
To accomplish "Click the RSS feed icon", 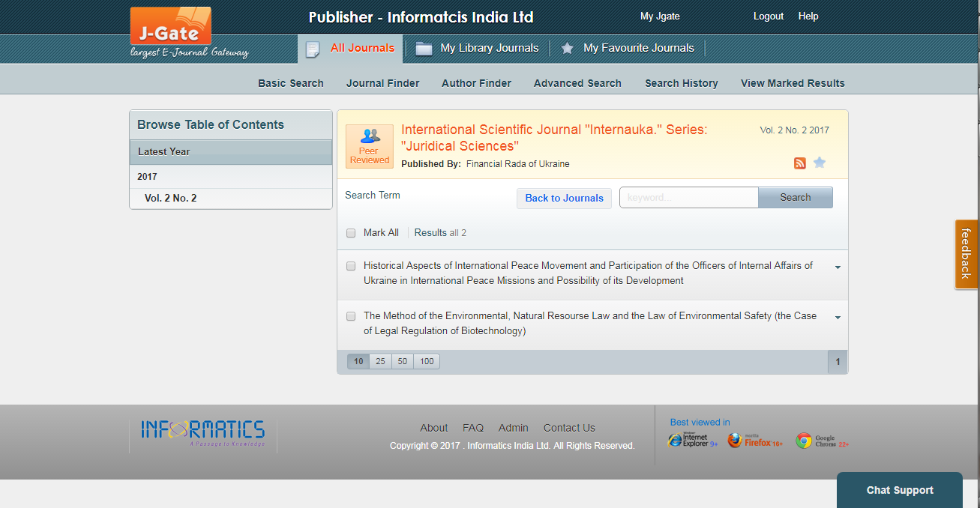I will coord(800,163).
